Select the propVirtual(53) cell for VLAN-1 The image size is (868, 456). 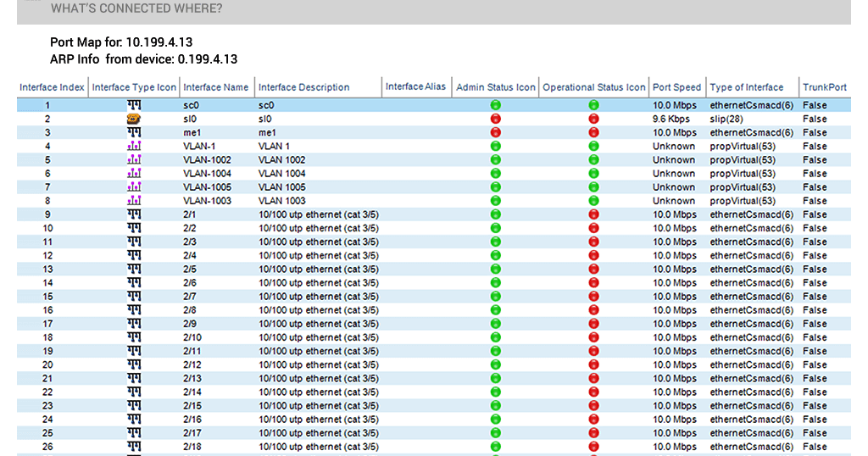coord(743,146)
